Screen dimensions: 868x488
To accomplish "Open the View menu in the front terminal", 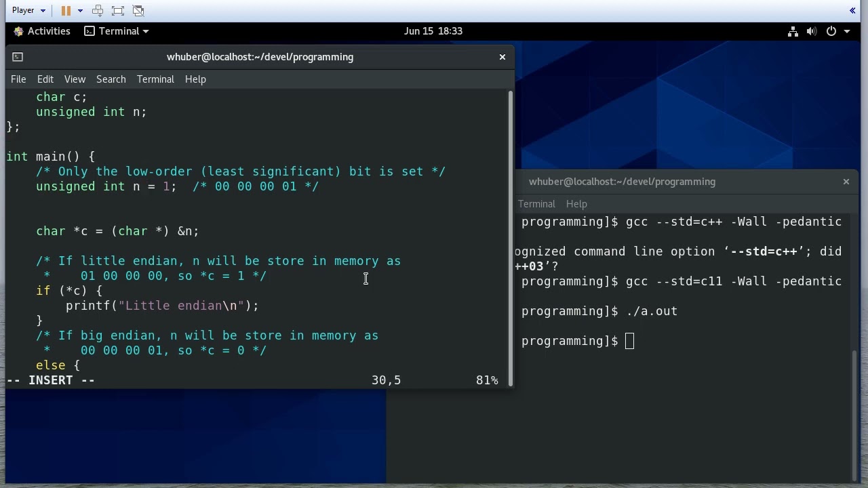I will [x=75, y=79].
